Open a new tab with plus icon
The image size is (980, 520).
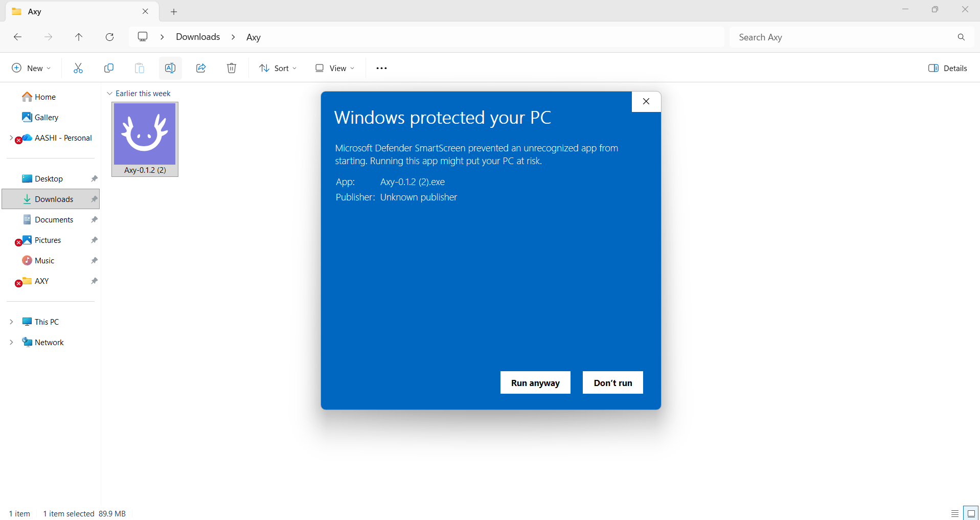[174, 11]
